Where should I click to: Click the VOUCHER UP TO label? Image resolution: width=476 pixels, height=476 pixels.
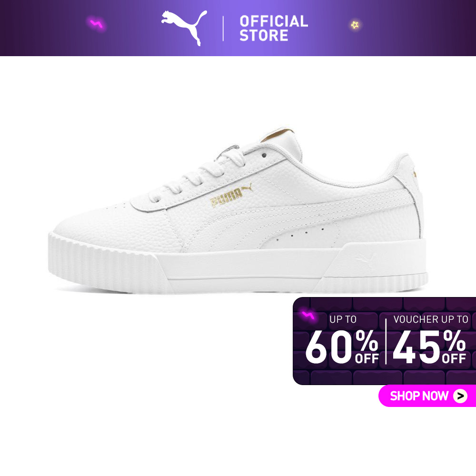(431, 319)
